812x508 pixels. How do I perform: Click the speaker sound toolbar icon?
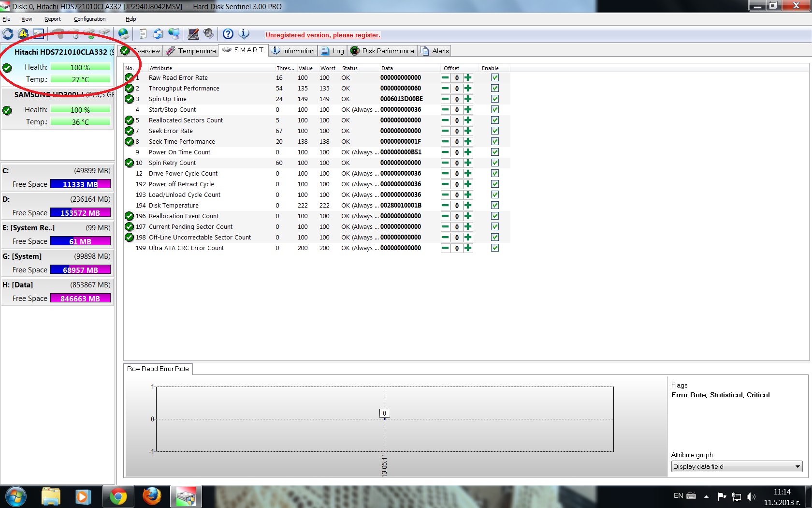(208, 34)
